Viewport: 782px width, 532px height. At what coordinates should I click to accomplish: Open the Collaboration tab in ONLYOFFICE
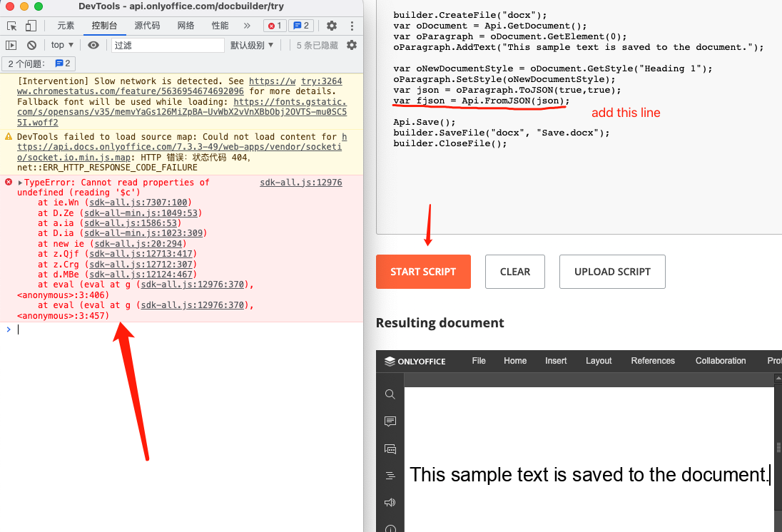tap(721, 361)
